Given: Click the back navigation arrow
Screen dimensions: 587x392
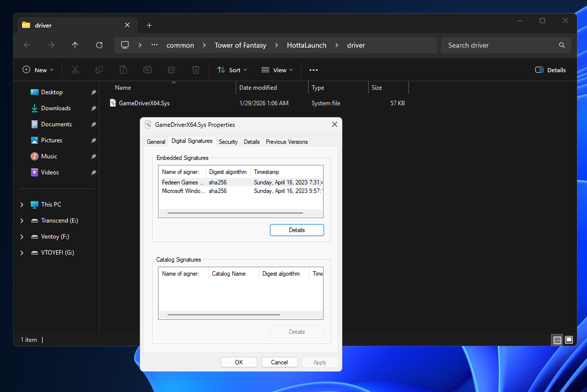Looking at the screenshot, I should (27, 45).
